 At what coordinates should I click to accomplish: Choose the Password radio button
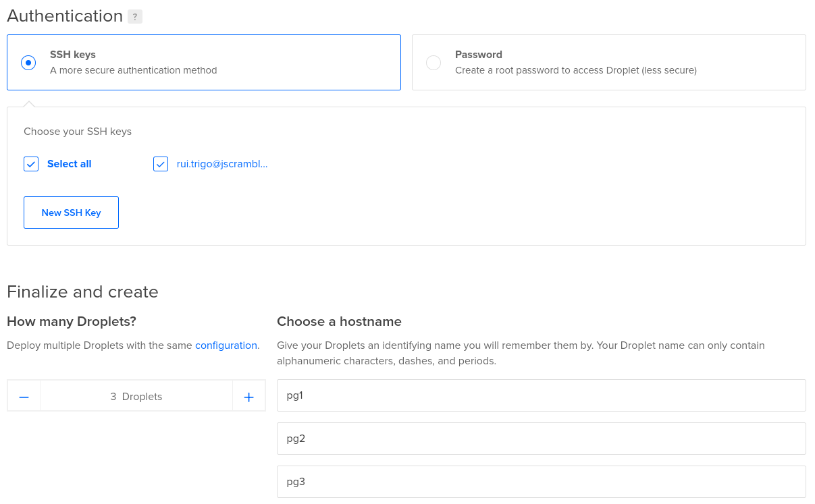433,63
